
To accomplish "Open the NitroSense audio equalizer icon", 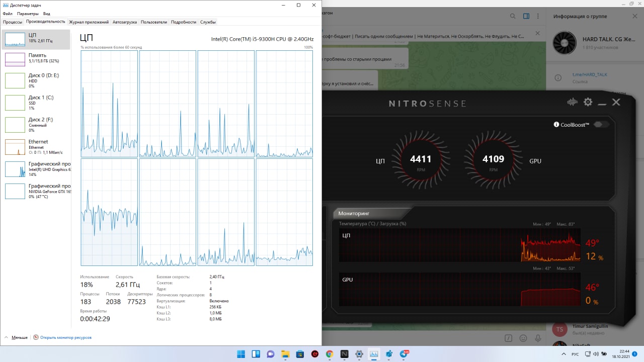I will point(573,102).
